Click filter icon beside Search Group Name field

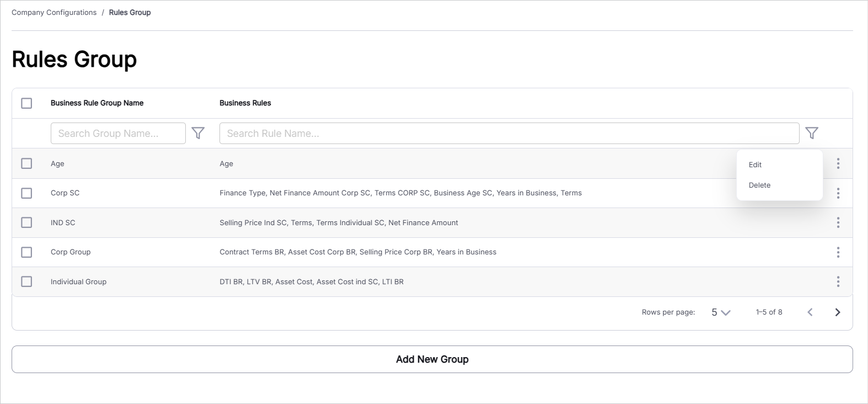pos(198,133)
